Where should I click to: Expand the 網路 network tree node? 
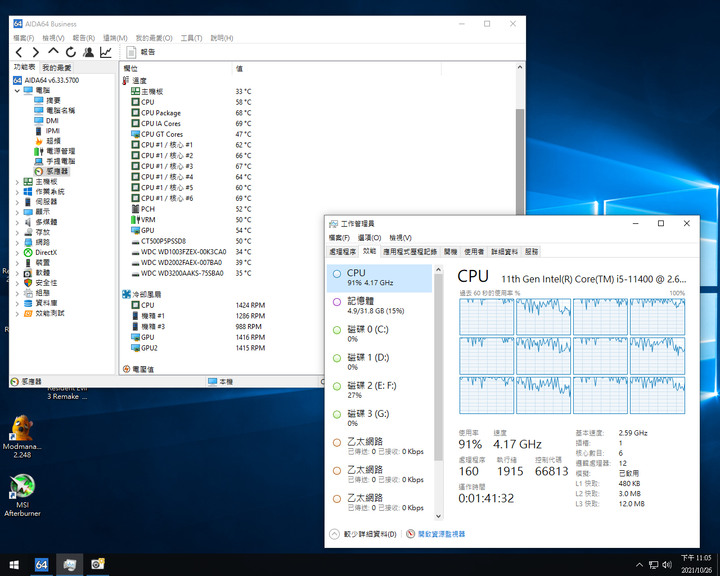tap(17, 243)
